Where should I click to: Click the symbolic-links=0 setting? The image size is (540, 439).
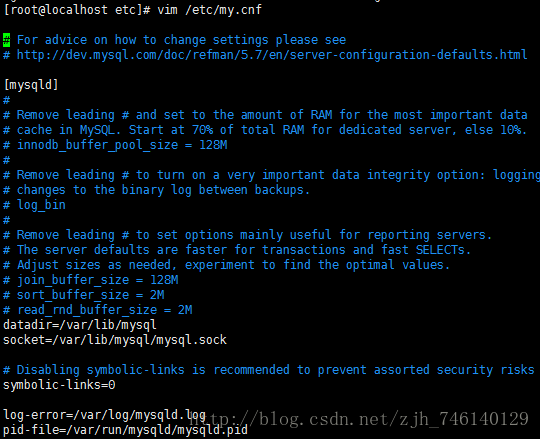pos(59,385)
